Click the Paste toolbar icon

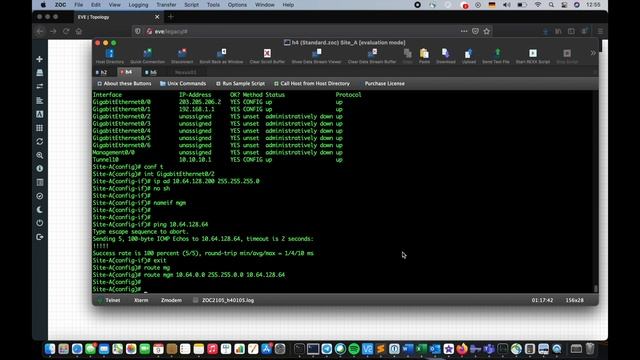424,56
